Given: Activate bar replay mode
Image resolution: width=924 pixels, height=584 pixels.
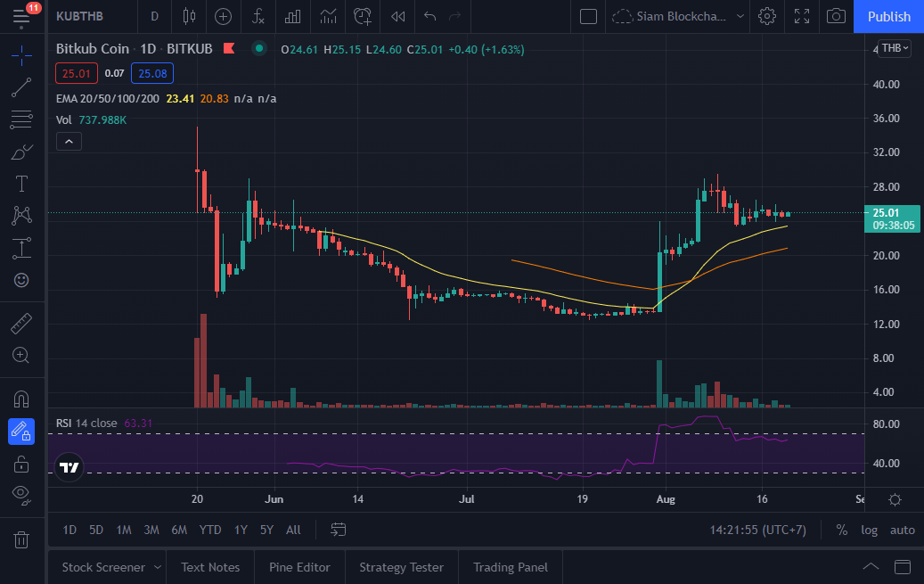Looking at the screenshot, I should [x=397, y=17].
